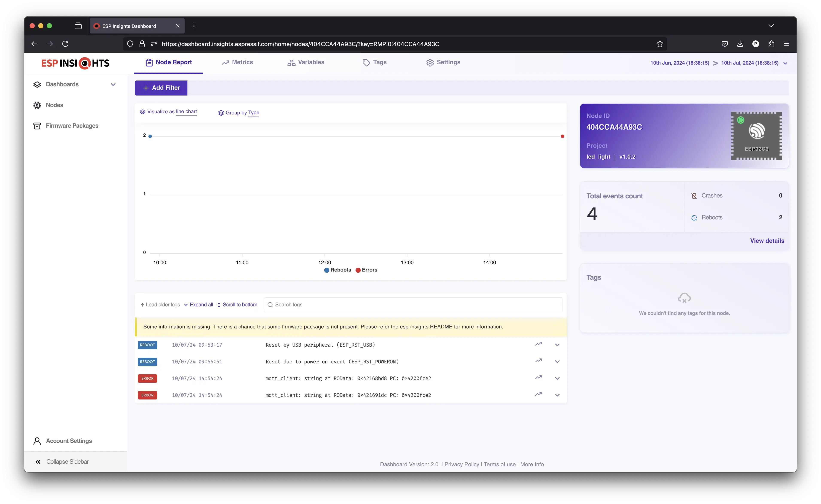Viewport: 821px width, 504px height.
Task: Click the trend chart icon on first REBOOT log
Action: [538, 344]
